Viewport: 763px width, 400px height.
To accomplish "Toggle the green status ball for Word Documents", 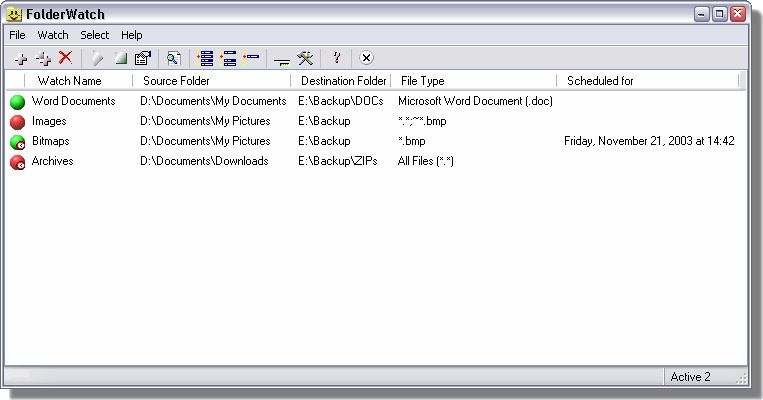I will (x=18, y=102).
